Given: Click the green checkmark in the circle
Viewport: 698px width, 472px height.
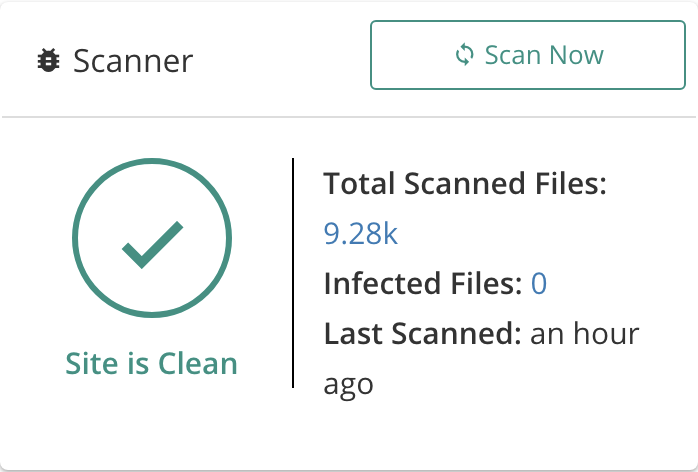Looking at the screenshot, I should tap(153, 244).
